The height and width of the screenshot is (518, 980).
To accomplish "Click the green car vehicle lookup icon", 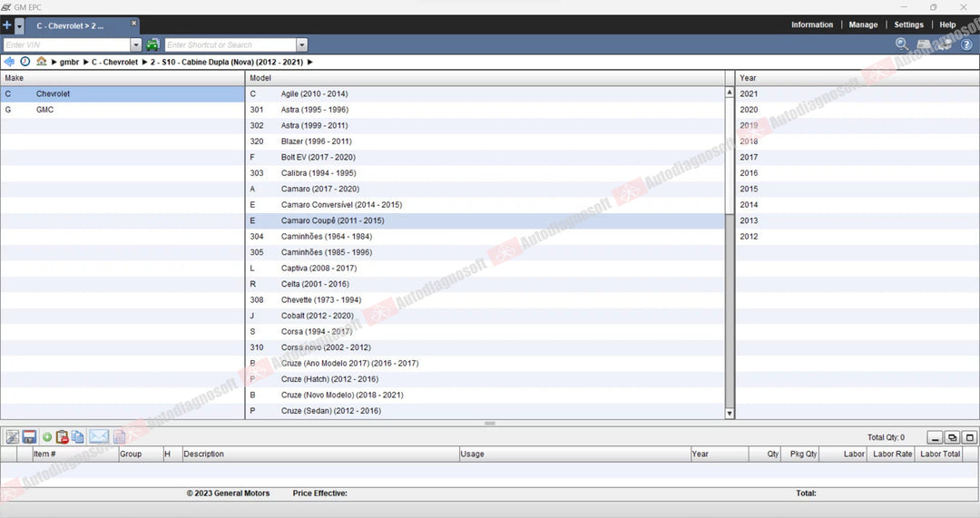I will tap(152, 45).
